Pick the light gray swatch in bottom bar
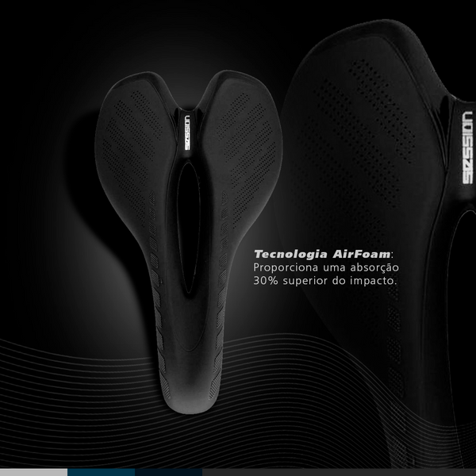This screenshot has width=476, height=476. [x=33, y=472]
